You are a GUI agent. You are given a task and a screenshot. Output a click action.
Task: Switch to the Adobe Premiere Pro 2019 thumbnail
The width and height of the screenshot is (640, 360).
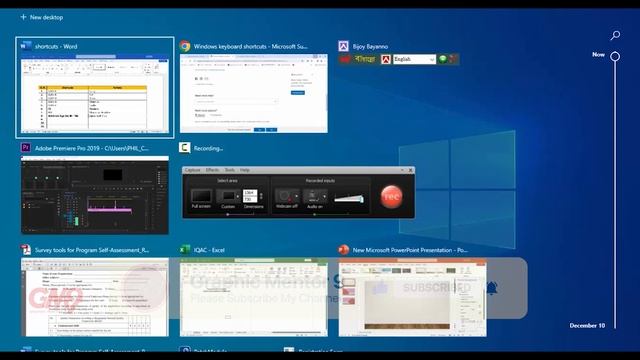(x=95, y=195)
